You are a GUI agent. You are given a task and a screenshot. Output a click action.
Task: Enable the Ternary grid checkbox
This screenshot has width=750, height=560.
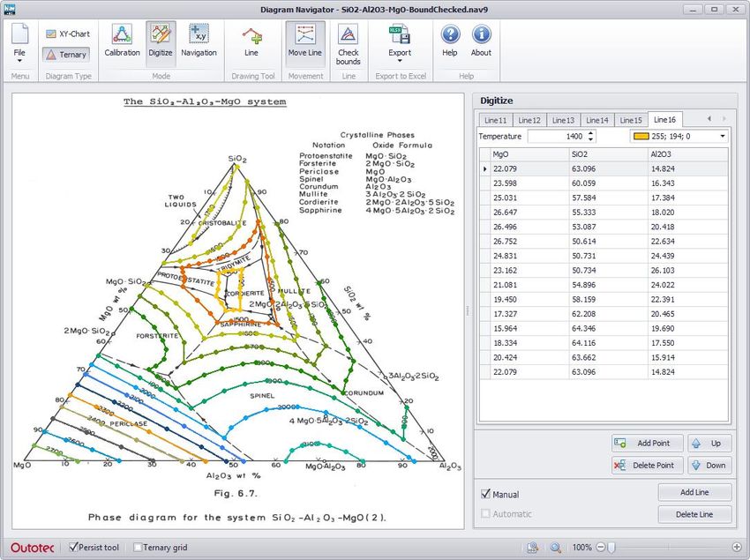click(x=138, y=547)
